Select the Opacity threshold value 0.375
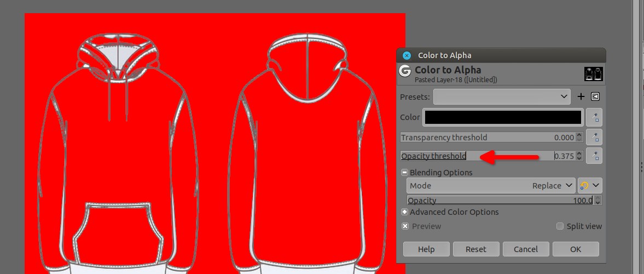Screen dimensions: 644x274 click(x=564, y=156)
